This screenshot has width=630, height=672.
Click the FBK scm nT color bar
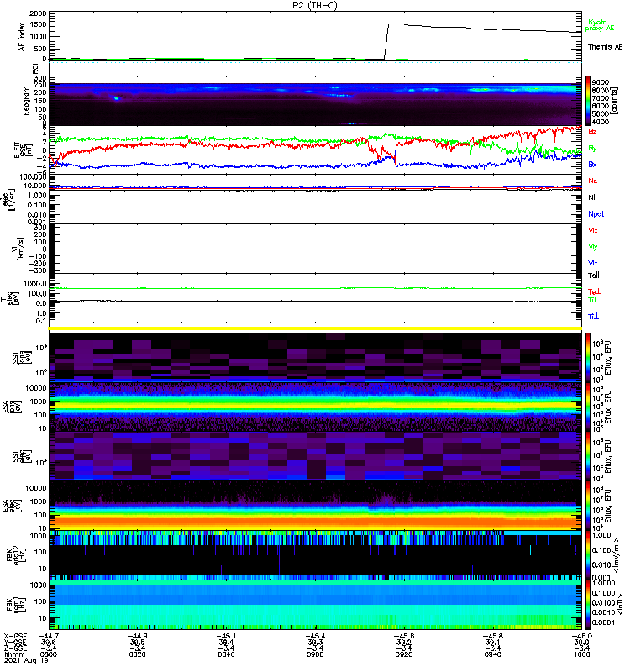[x=588, y=605]
